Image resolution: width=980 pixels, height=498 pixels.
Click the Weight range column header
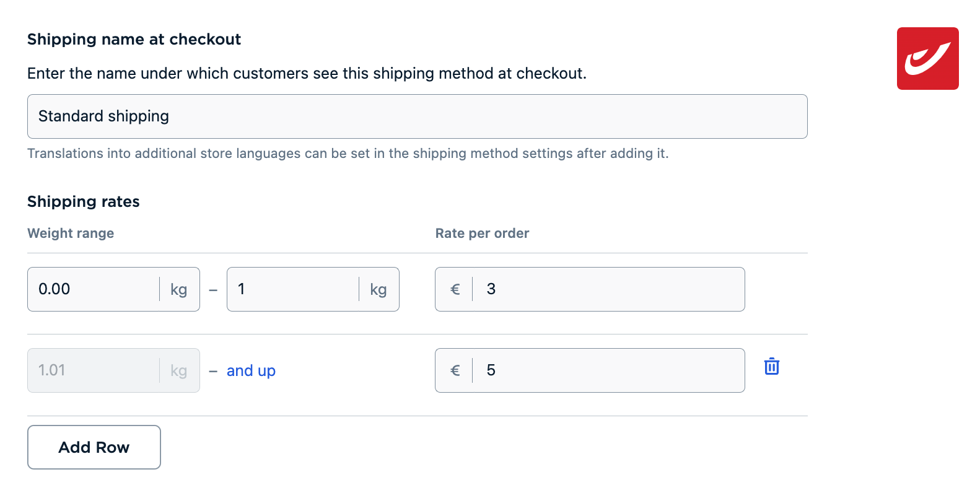(71, 234)
